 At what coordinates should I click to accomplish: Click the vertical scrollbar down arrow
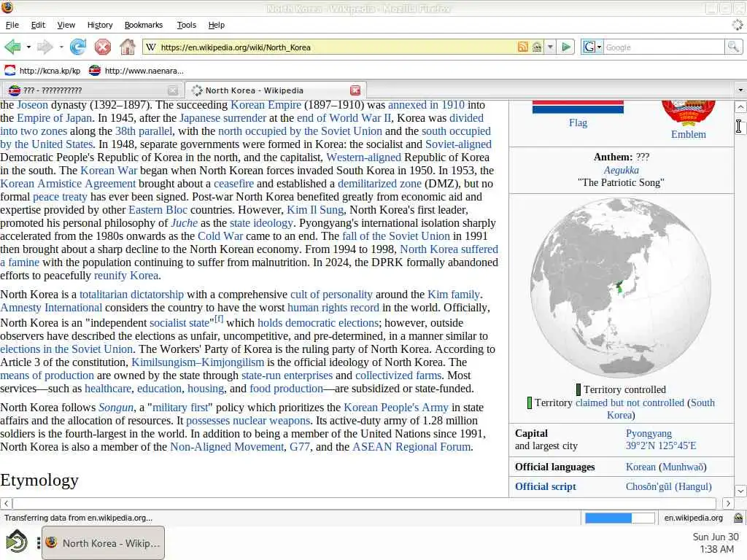[x=740, y=491]
